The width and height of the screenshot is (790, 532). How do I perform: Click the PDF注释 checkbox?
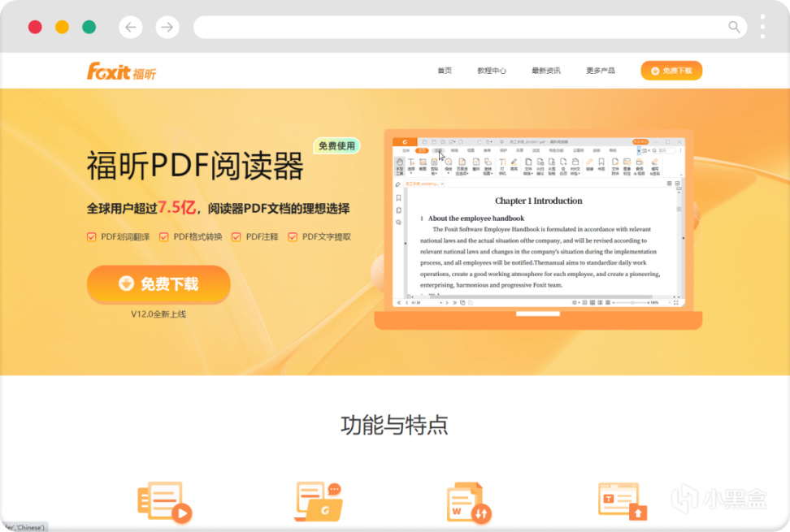point(236,237)
